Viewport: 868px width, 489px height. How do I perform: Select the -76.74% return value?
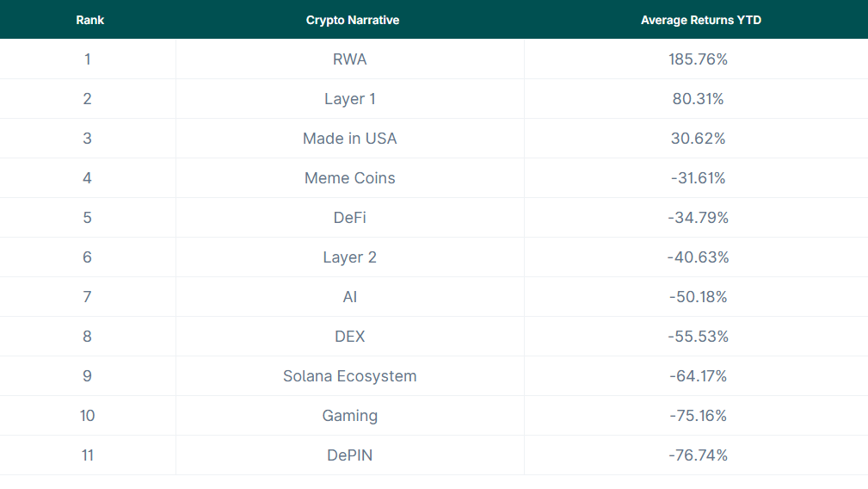coord(698,455)
